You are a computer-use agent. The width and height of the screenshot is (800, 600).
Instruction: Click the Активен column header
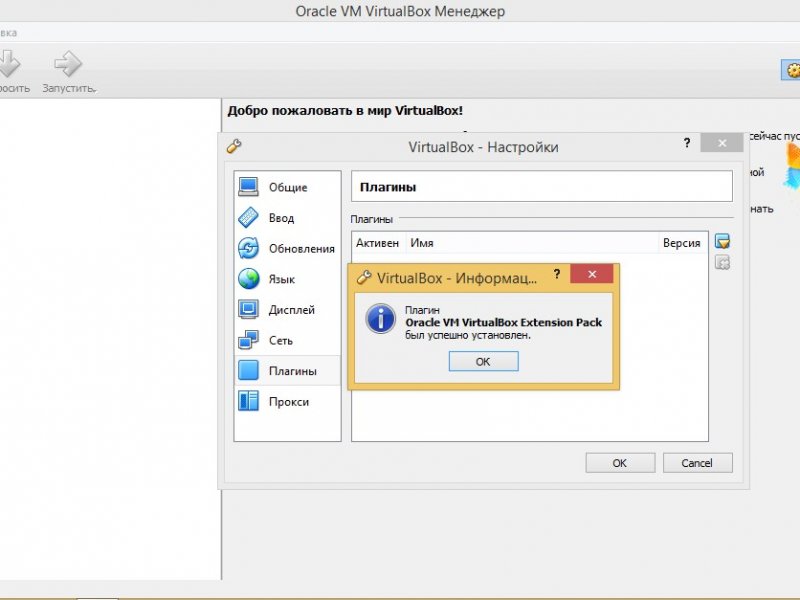378,243
